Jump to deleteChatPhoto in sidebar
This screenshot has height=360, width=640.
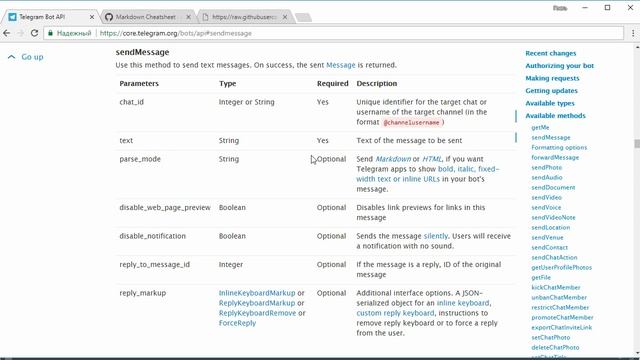[555, 347]
